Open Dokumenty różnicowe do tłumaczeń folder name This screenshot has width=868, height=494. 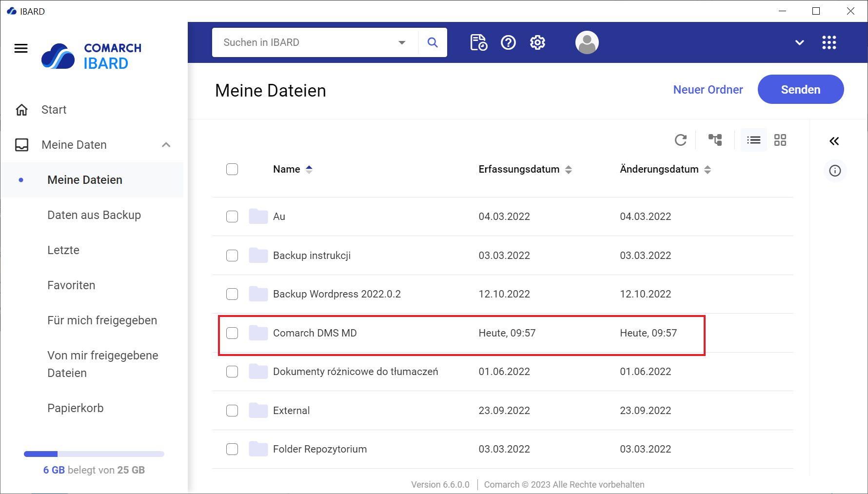(x=355, y=372)
